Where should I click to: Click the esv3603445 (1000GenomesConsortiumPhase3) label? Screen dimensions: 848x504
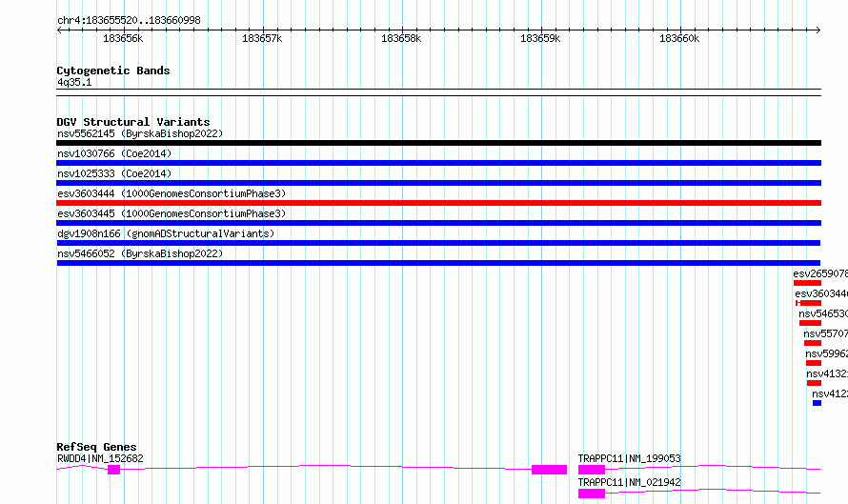[172, 213]
